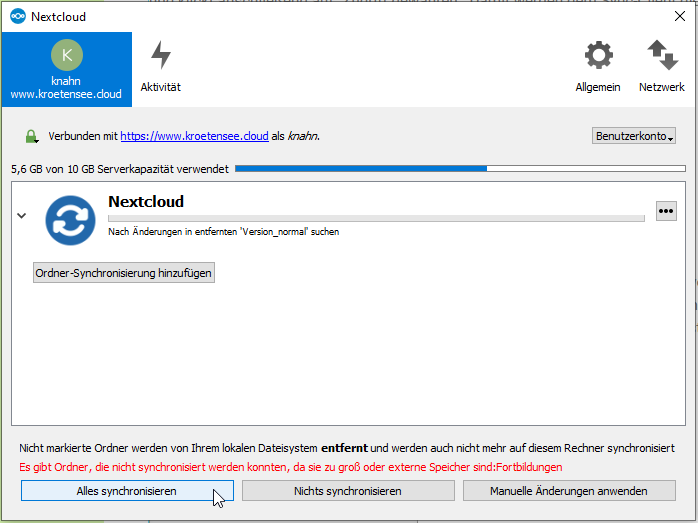
Task: Close the Nextcloud settings window
Action: (x=680, y=16)
